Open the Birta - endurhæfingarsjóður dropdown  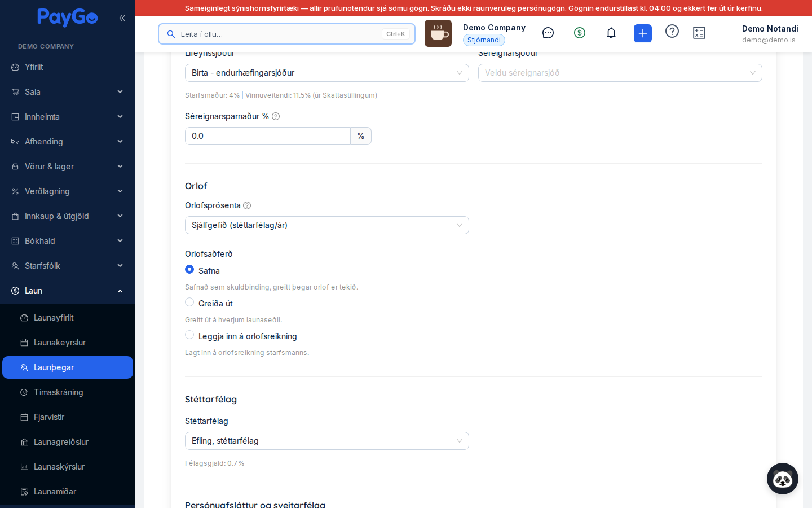pyautogui.click(x=327, y=73)
